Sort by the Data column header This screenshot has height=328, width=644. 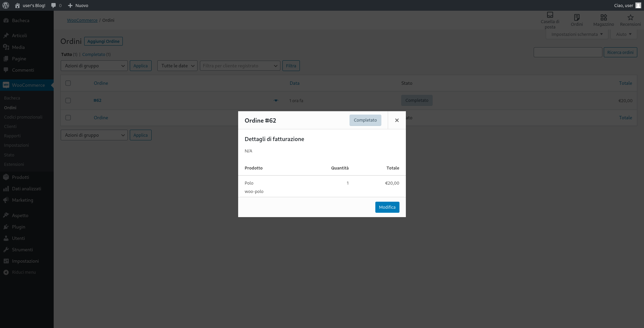pyautogui.click(x=294, y=83)
